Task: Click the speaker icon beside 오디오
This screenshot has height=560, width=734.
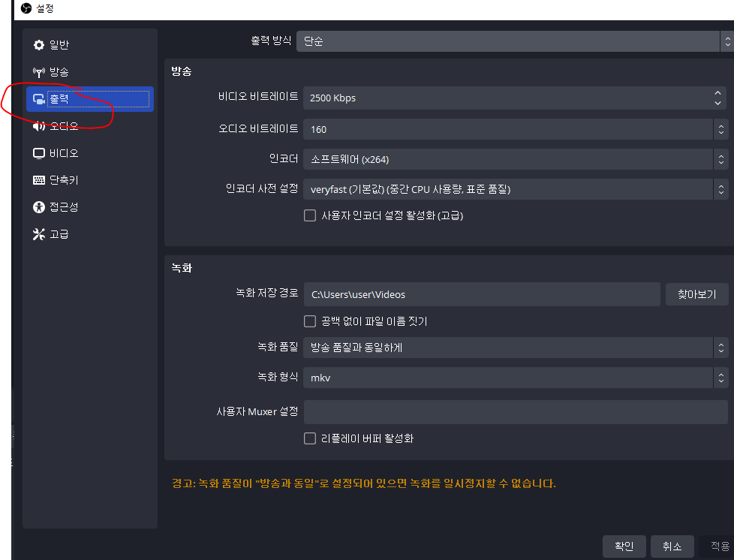Action: 39,126
